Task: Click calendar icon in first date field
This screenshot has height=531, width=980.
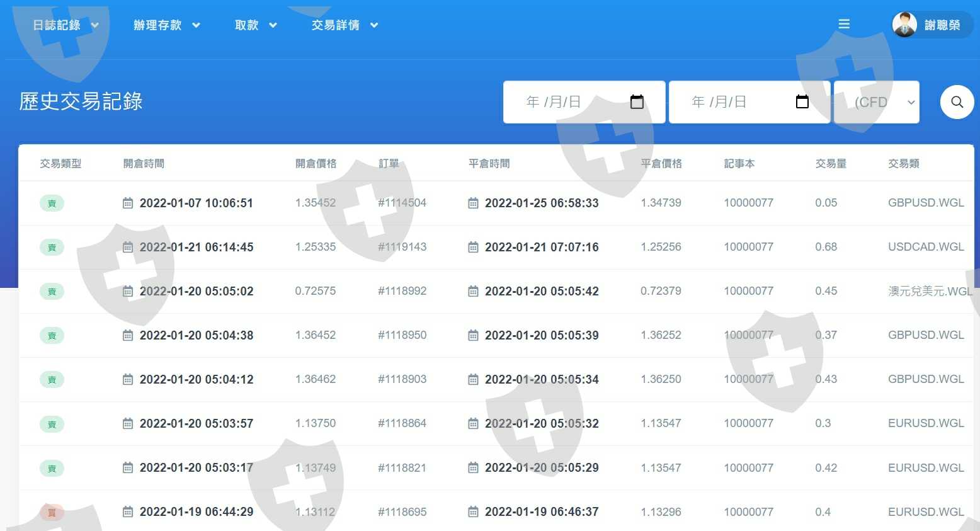Action: coord(637,102)
